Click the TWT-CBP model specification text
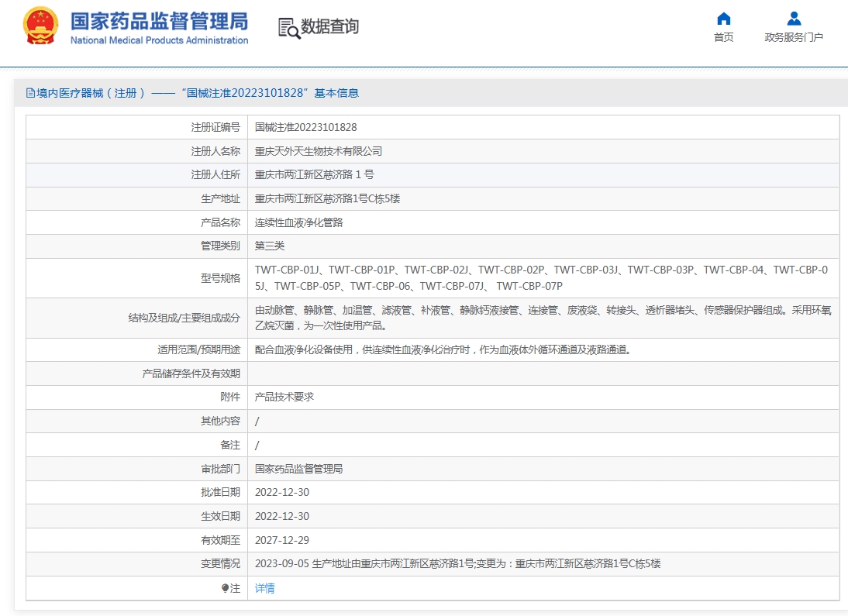The width and height of the screenshot is (848, 616). click(541, 278)
